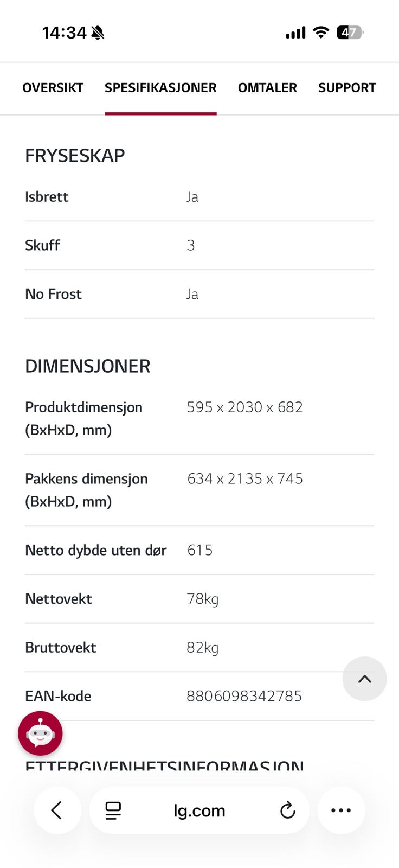Tap the ETTERGIVENHETSINFORMASJON heading
Viewport: 399px width, 868px height.
point(164,767)
